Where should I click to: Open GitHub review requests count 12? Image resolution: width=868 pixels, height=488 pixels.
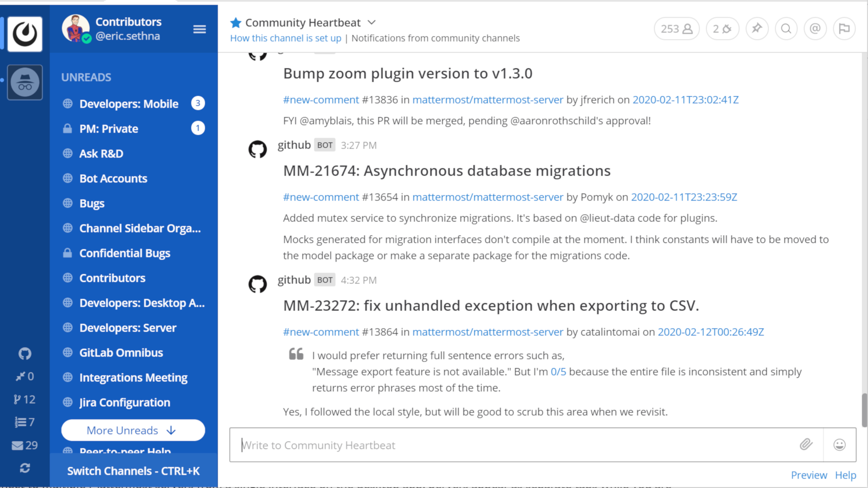(x=25, y=399)
